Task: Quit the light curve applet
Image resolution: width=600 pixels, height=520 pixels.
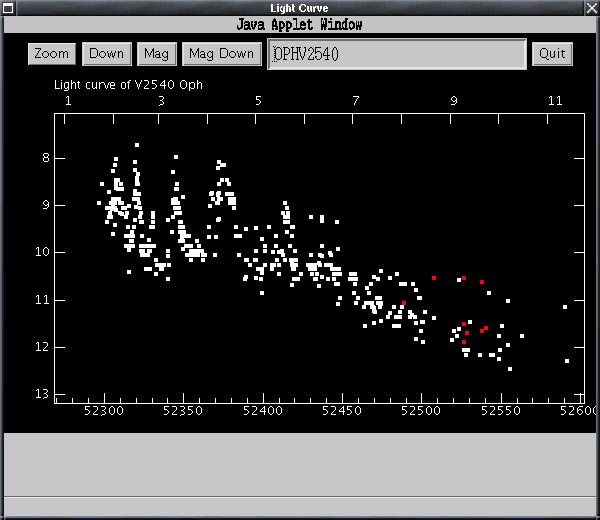Action: pos(552,54)
